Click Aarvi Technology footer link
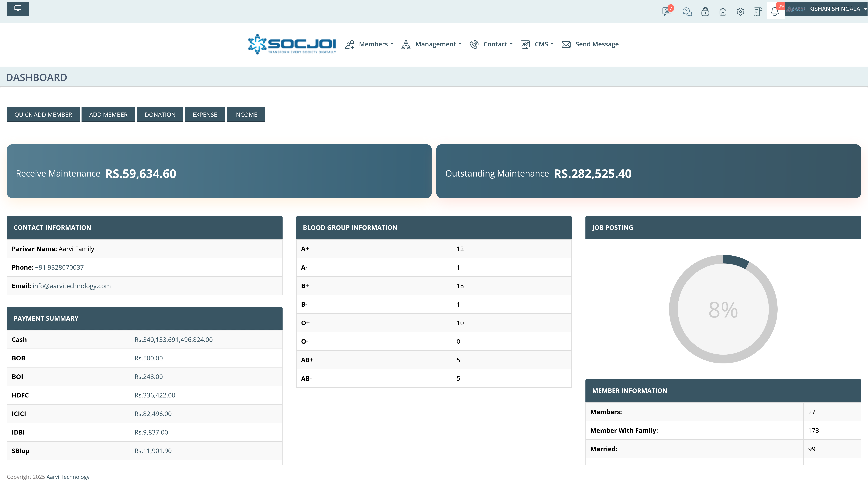This screenshot has height=488, width=868. (x=68, y=477)
